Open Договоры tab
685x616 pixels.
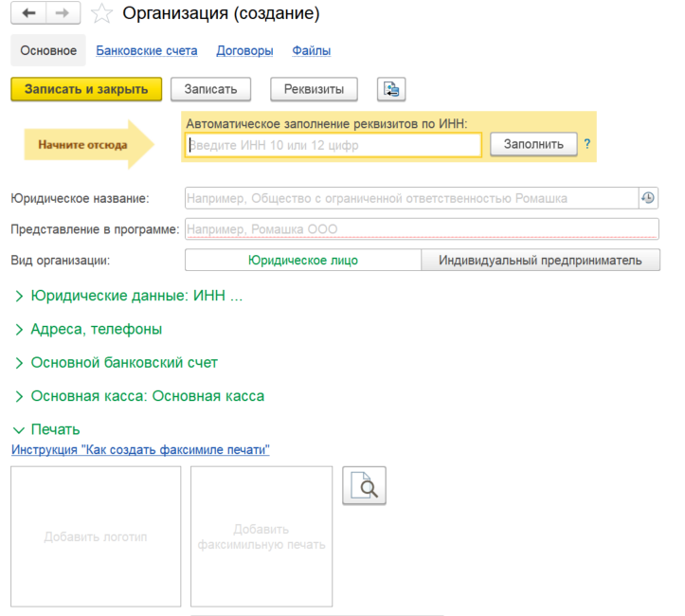[244, 50]
